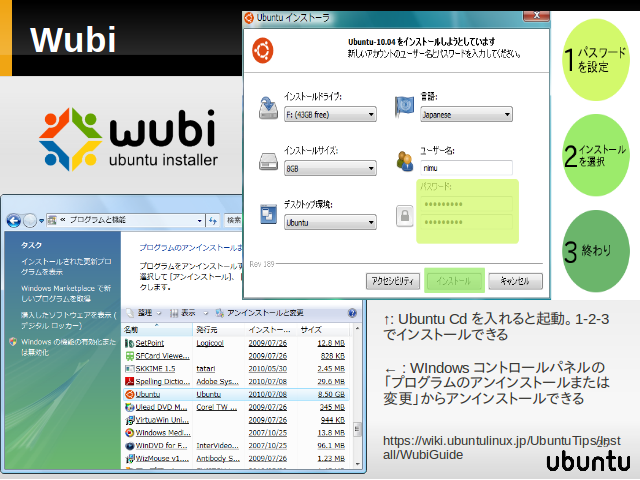
Task: Click the Ubuntu program icon in list
Action: 129,395
